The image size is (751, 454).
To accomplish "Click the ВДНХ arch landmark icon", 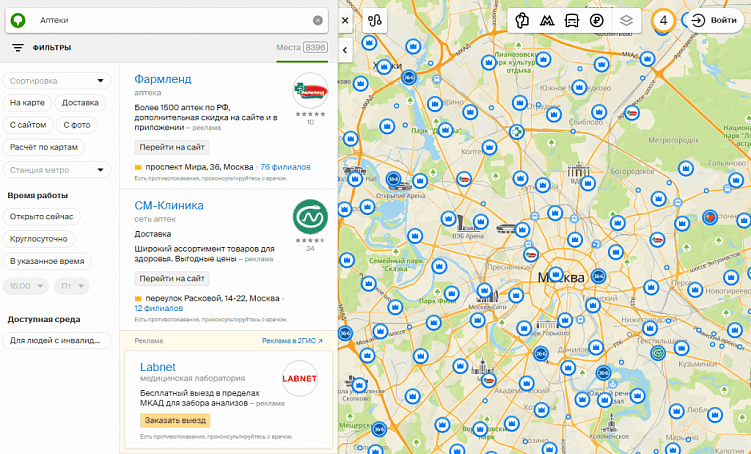I will pos(578,170).
